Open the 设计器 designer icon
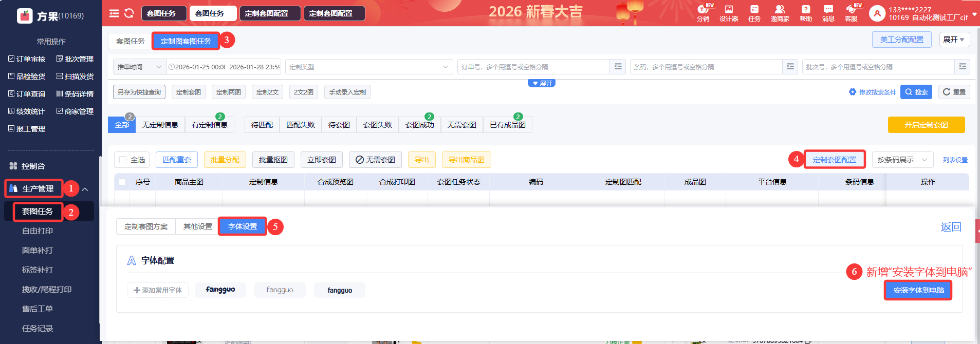This screenshot has height=344, width=980. click(x=729, y=13)
